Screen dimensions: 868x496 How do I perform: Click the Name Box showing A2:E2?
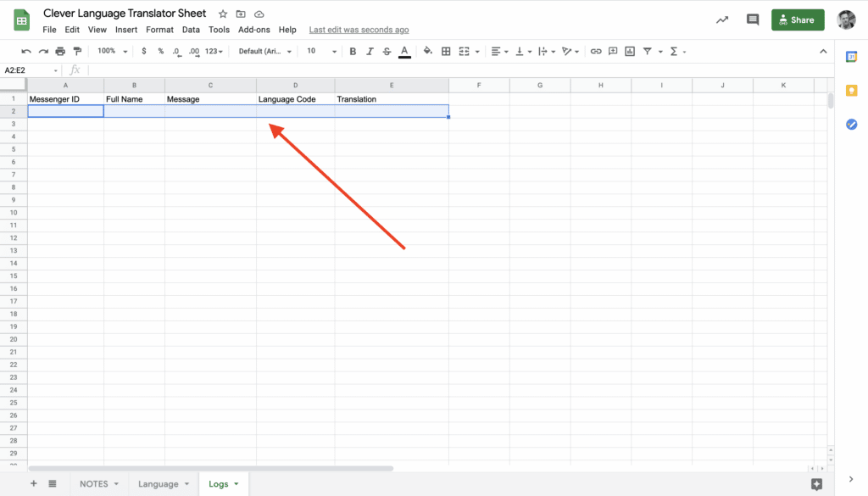[28, 70]
